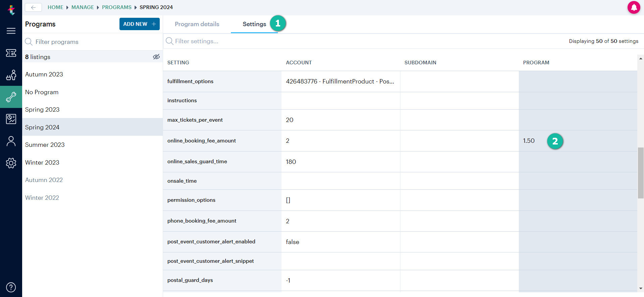The width and height of the screenshot is (644, 297).
Task: Click subdomain cell for online_booking_fee_amount
Action: click(459, 141)
